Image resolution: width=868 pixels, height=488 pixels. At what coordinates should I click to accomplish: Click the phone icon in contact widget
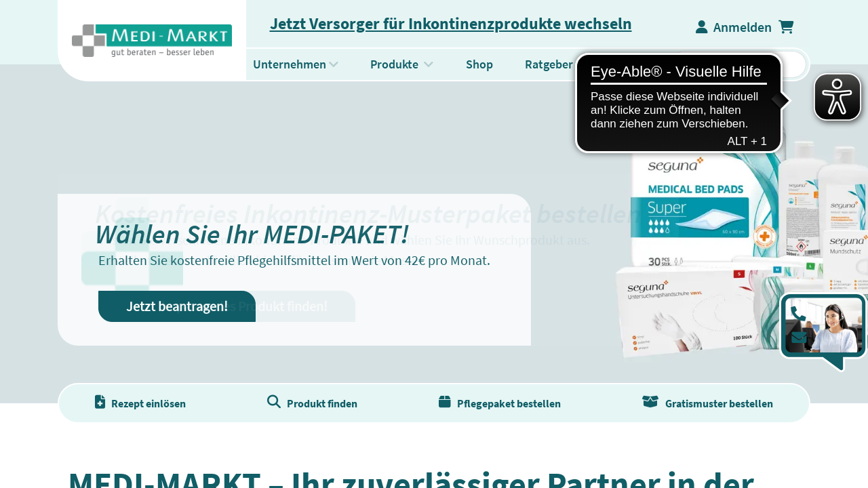coord(799,314)
